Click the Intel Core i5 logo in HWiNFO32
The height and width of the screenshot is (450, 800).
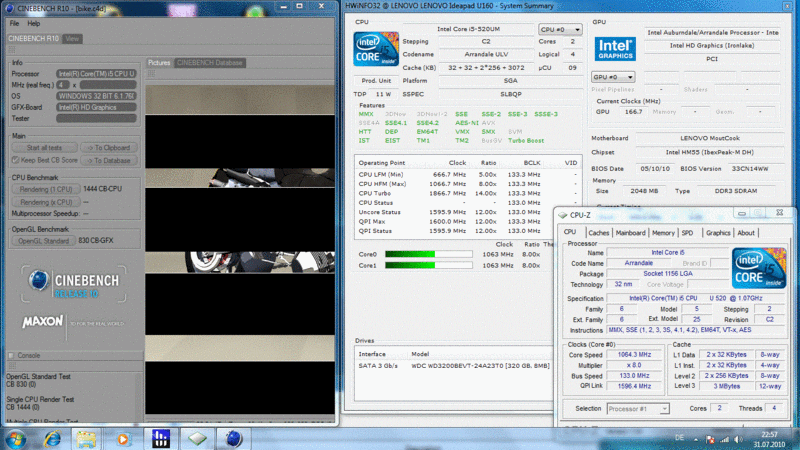click(376, 49)
